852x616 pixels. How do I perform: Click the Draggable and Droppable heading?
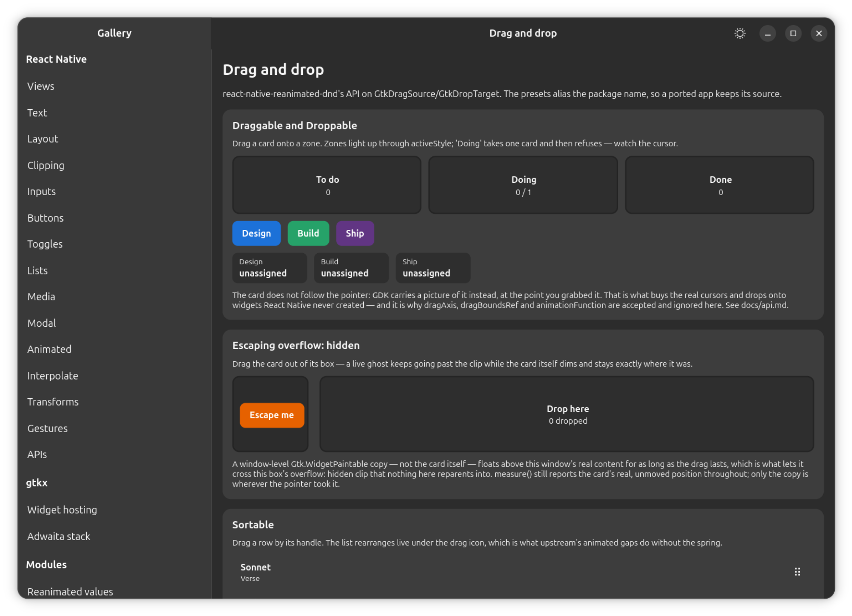(x=294, y=125)
